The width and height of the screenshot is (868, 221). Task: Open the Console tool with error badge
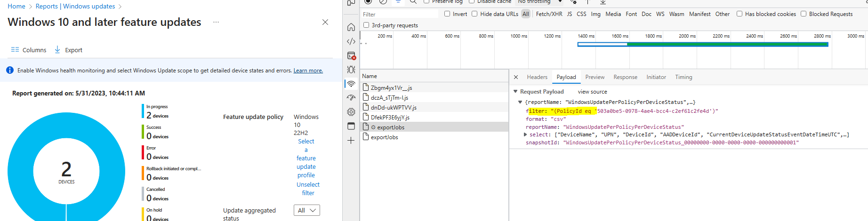[351, 55]
